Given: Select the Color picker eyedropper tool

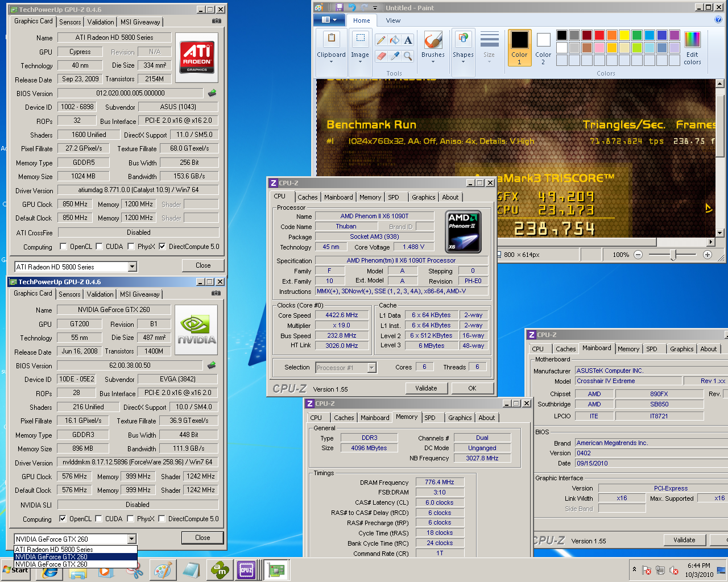Looking at the screenshot, I should click(x=394, y=56).
